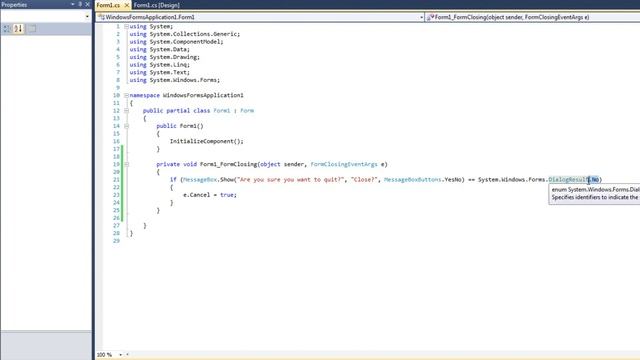Open the Properties panel window position menu
The width and height of the screenshot is (640, 360).
(x=73, y=4)
